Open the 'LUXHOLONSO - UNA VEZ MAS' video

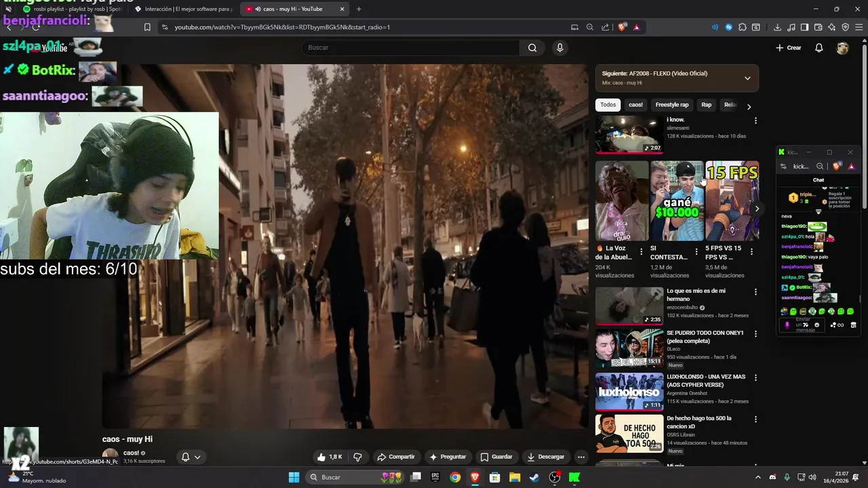pyautogui.click(x=629, y=391)
